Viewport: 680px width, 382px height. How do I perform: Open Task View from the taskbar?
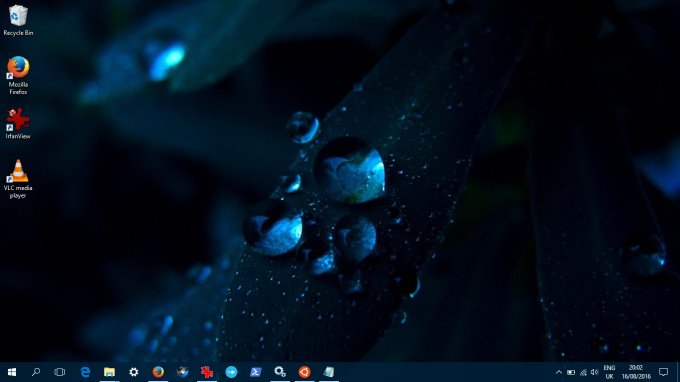[x=59, y=372]
